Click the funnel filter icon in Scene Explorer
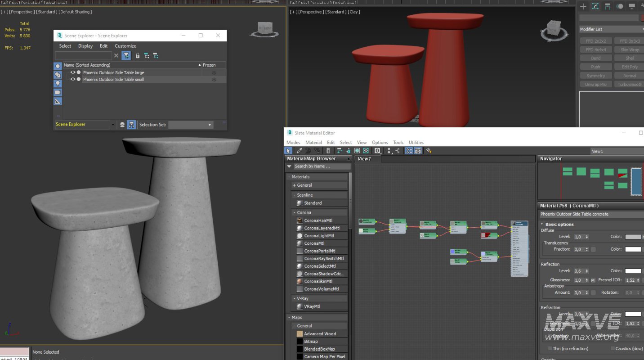 (x=126, y=56)
